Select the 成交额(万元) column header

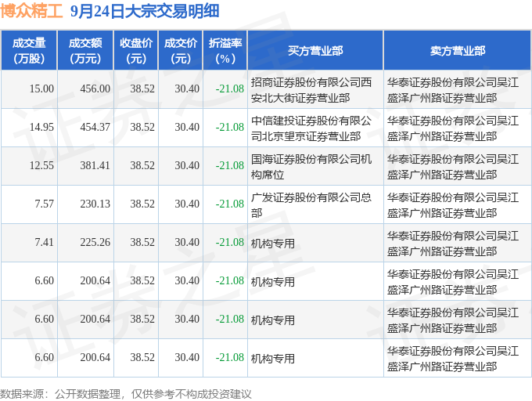click(x=85, y=50)
